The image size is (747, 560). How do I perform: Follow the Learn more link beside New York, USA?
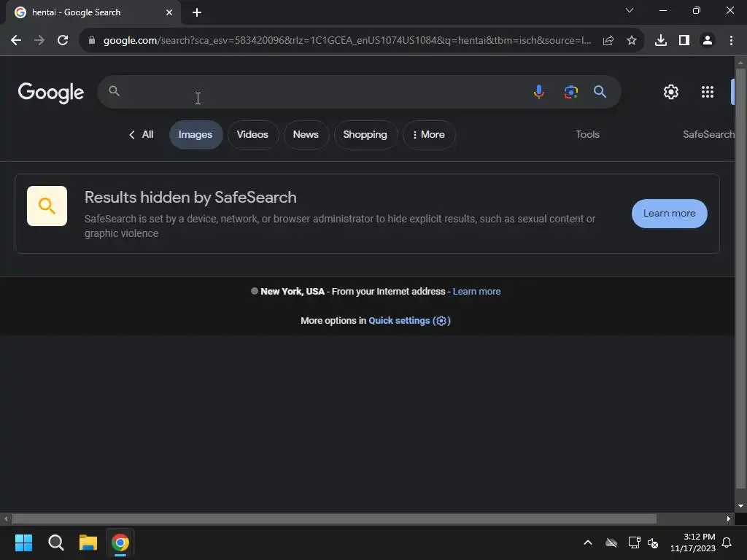point(476,292)
